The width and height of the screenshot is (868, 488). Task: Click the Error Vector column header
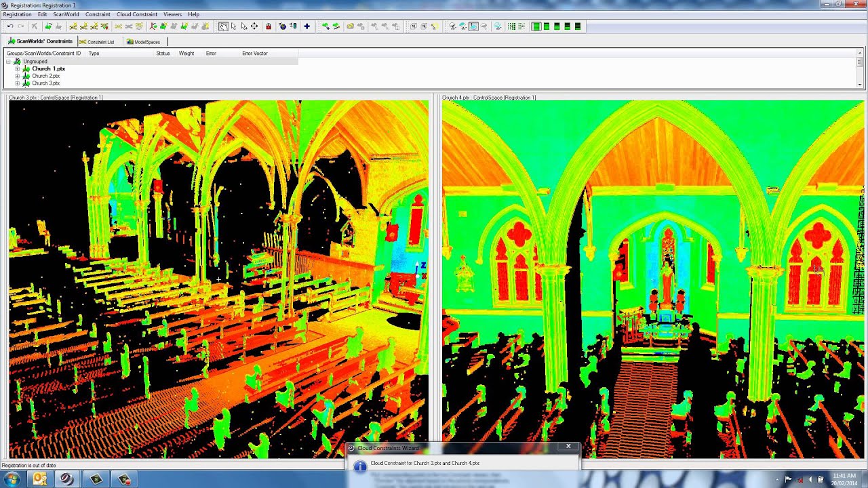coord(254,53)
